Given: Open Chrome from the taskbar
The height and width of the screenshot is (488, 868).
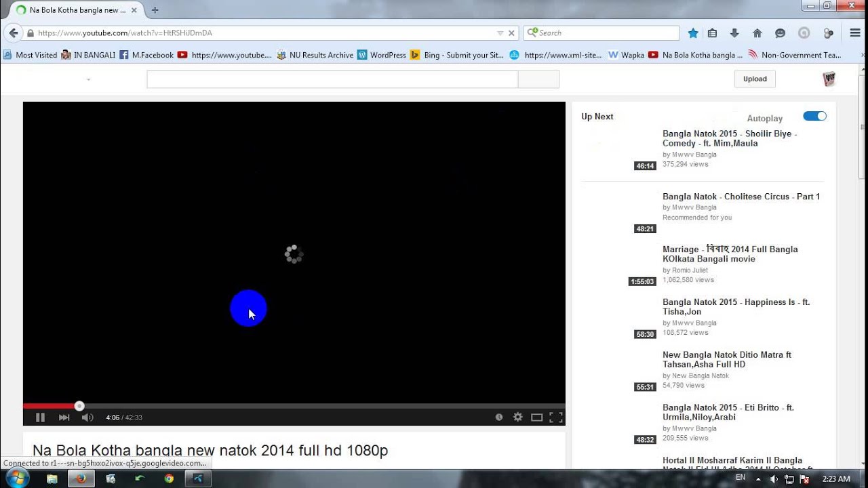Looking at the screenshot, I should [169, 479].
